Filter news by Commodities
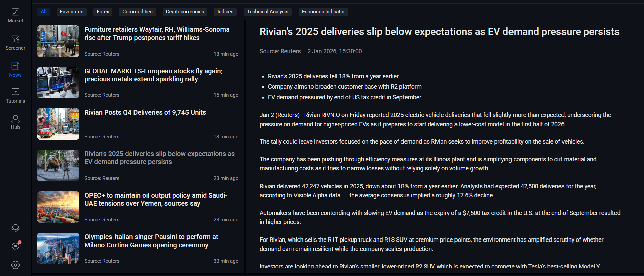This screenshot has width=644, height=276. pyautogui.click(x=137, y=12)
